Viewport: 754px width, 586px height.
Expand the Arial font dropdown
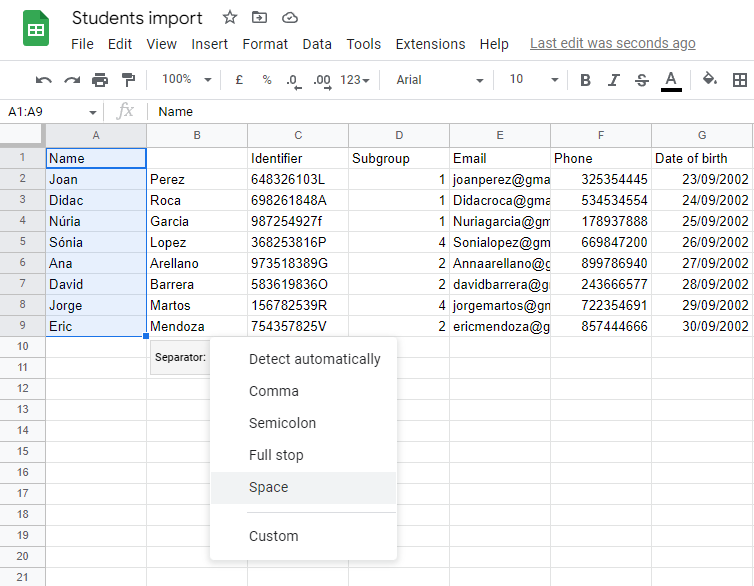click(439, 80)
